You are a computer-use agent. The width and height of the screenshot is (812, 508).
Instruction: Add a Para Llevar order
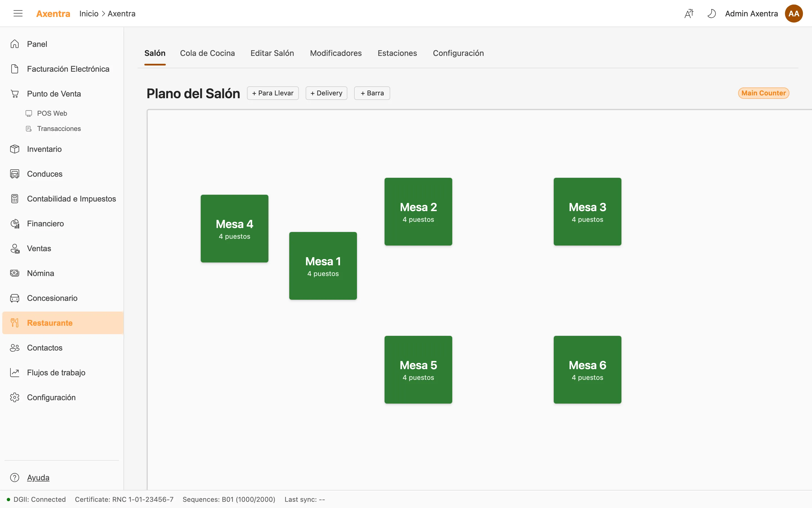[x=273, y=93]
